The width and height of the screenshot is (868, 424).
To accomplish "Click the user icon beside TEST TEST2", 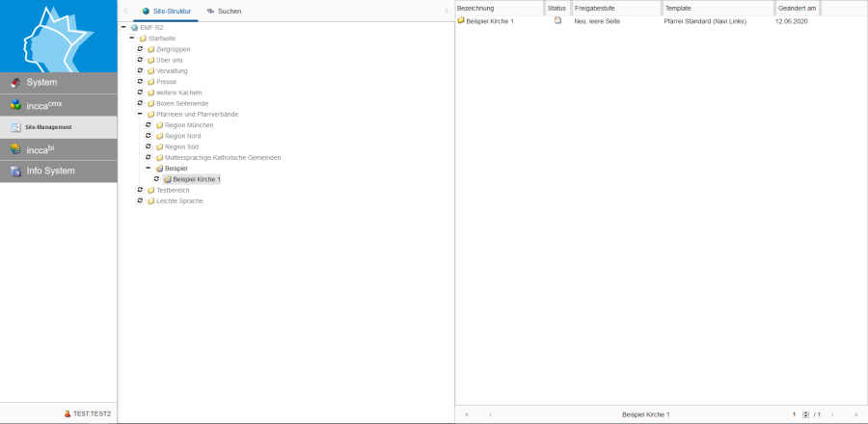I will (68, 413).
